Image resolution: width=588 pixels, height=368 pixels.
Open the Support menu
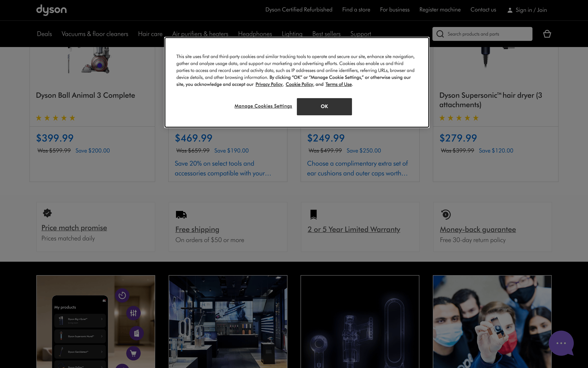361,34
